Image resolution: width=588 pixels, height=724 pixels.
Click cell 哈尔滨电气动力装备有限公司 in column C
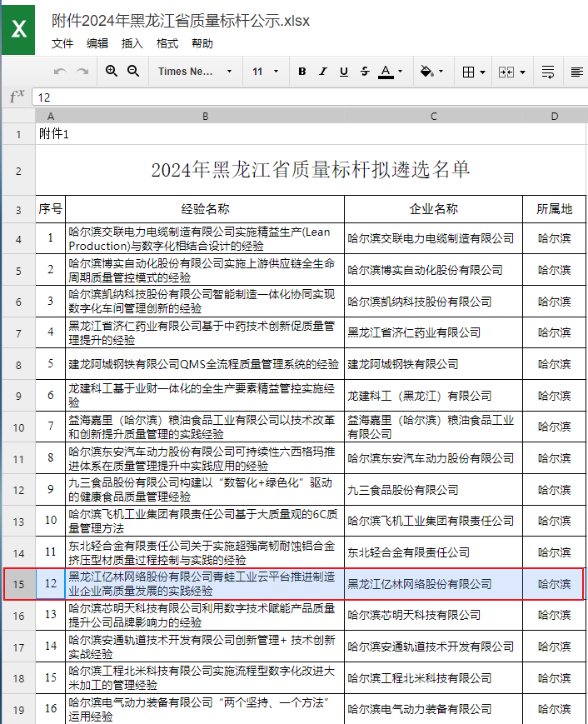coord(433,709)
